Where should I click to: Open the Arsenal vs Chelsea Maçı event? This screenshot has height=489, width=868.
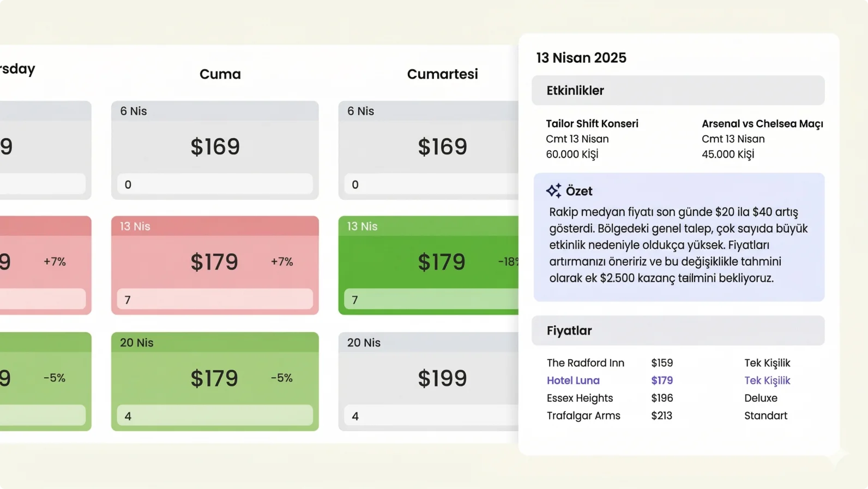pos(762,124)
